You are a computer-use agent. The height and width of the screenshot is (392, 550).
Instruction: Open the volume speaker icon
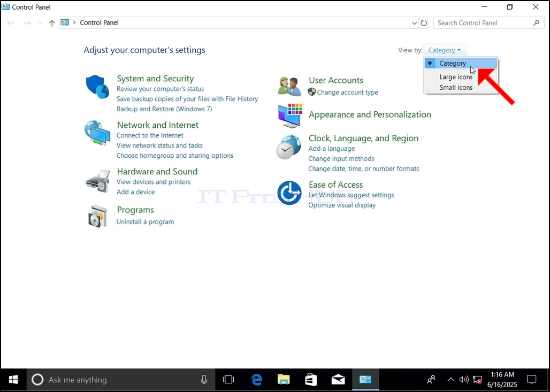464,380
